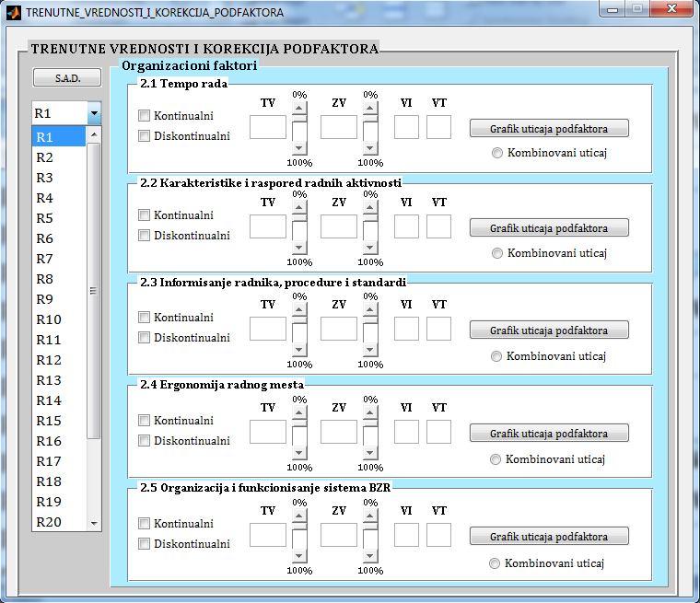Check Diskontinualni under 2.2 Karakteristike
This screenshot has width=700, height=603.
pyautogui.click(x=144, y=236)
